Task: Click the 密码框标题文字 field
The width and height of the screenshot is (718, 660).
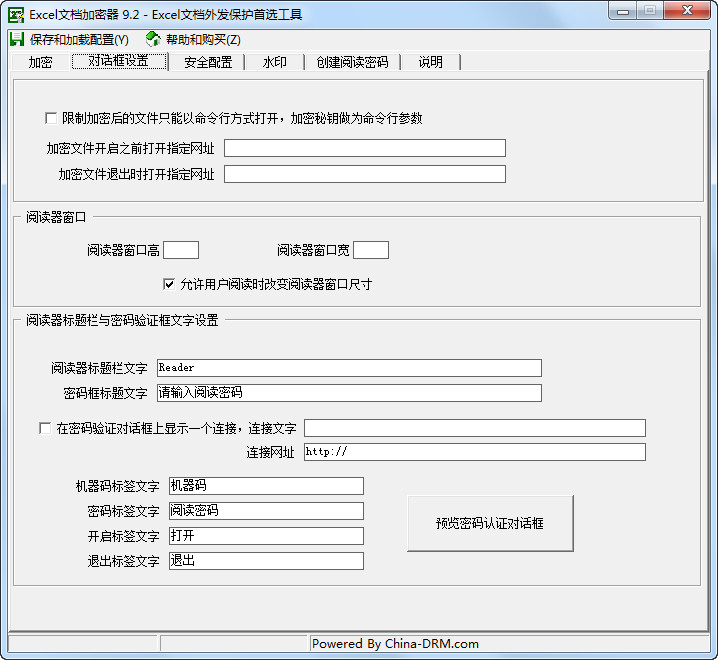Action: click(x=349, y=393)
